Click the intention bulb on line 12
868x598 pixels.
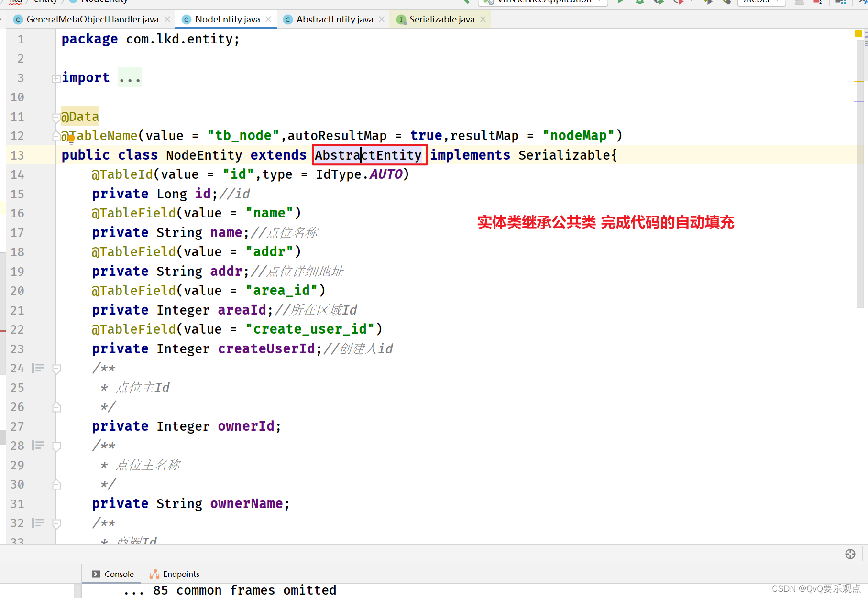pos(71,139)
